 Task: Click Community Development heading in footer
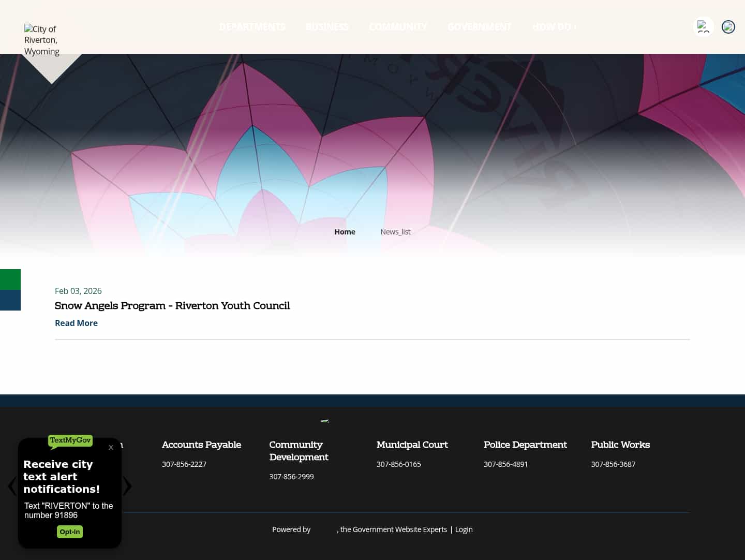point(299,451)
